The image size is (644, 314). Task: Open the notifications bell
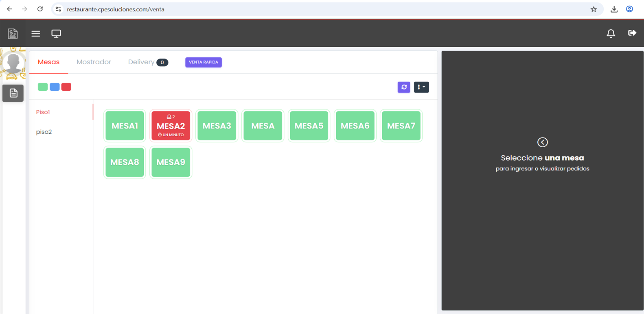611,34
